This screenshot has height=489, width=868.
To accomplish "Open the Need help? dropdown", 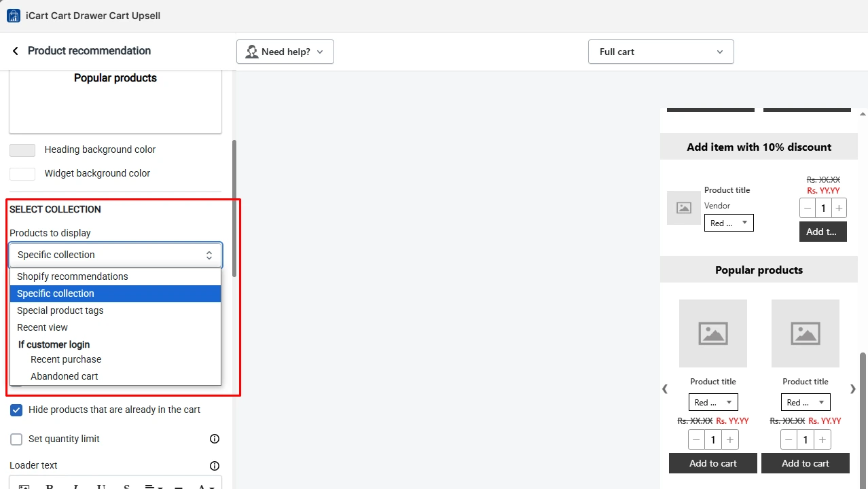I will pos(285,52).
